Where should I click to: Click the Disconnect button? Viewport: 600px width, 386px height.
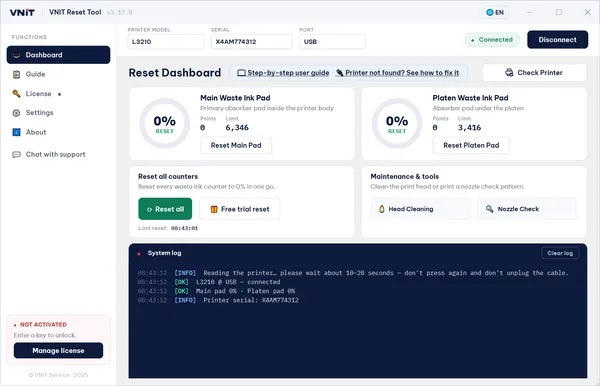point(558,40)
